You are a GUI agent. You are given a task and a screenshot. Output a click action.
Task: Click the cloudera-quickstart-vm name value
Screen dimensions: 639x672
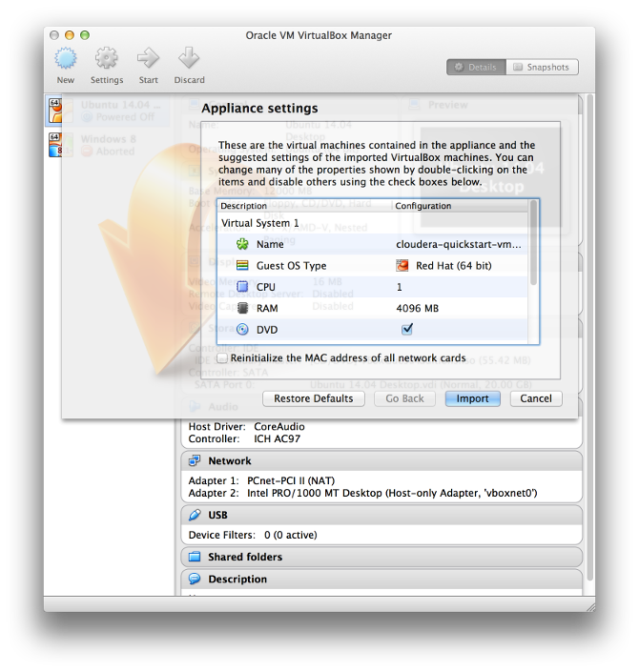(x=459, y=244)
